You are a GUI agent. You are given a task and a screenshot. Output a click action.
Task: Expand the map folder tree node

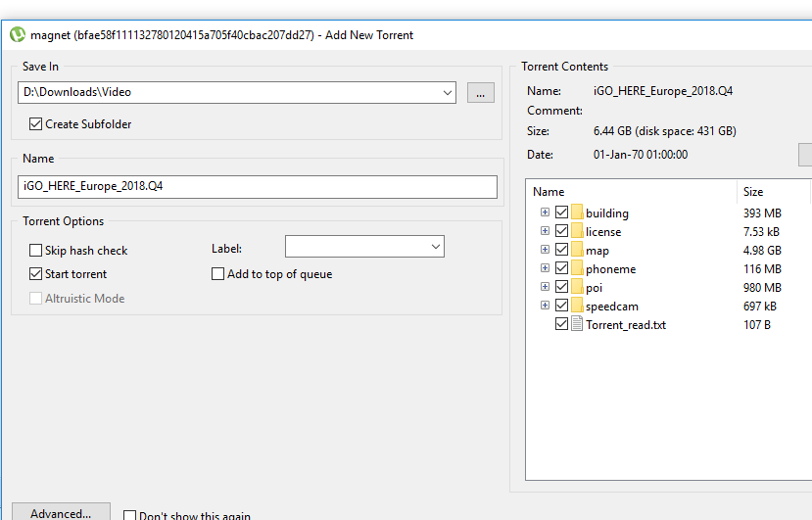click(x=545, y=249)
